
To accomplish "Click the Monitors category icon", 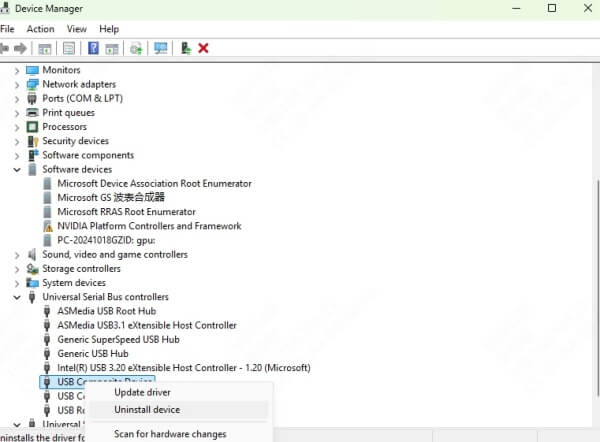I will click(x=33, y=70).
